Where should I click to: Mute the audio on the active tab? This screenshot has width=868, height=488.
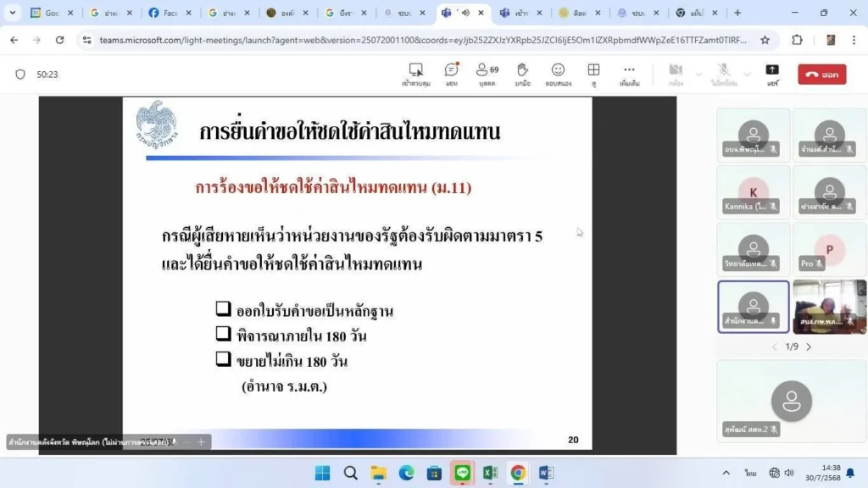(x=465, y=13)
